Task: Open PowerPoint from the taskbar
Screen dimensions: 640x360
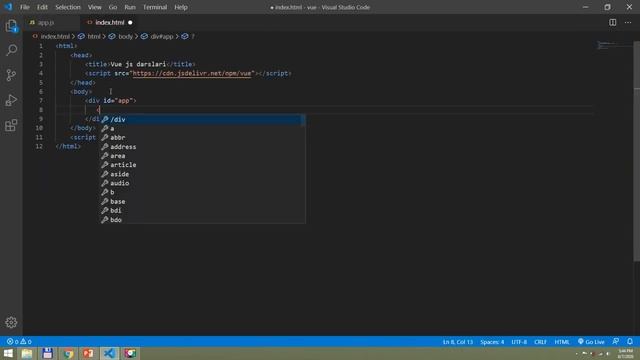Action: pos(89,353)
